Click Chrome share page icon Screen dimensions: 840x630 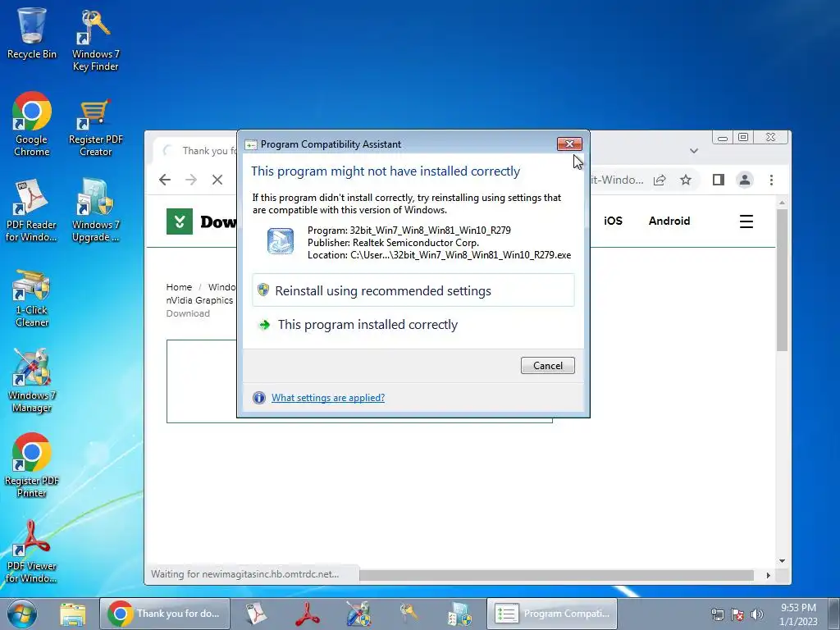click(660, 180)
